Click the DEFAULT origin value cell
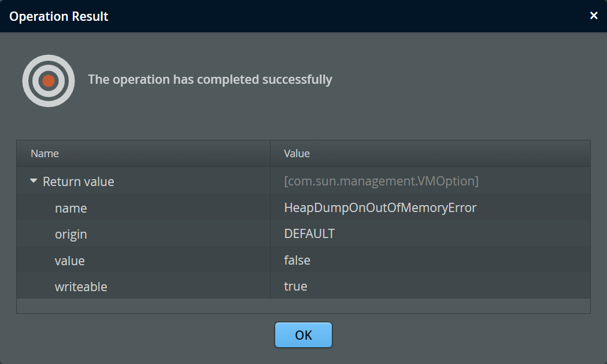Screen dimensions: 607x364 point(309,234)
